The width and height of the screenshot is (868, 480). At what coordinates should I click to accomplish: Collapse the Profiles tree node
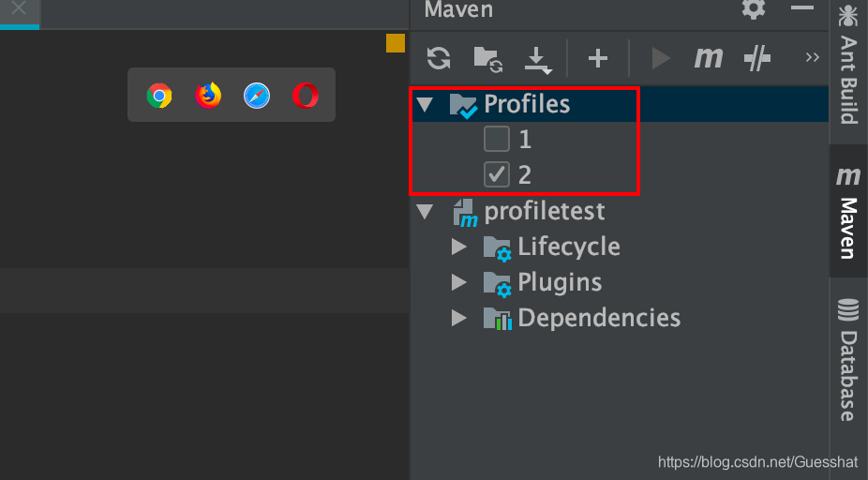425,104
